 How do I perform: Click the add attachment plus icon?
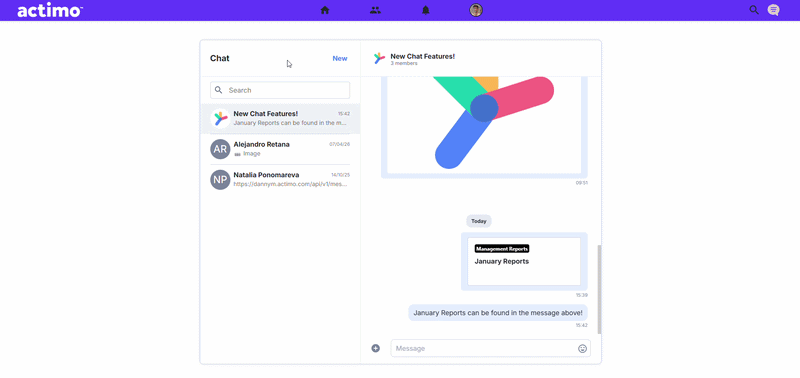click(x=376, y=348)
